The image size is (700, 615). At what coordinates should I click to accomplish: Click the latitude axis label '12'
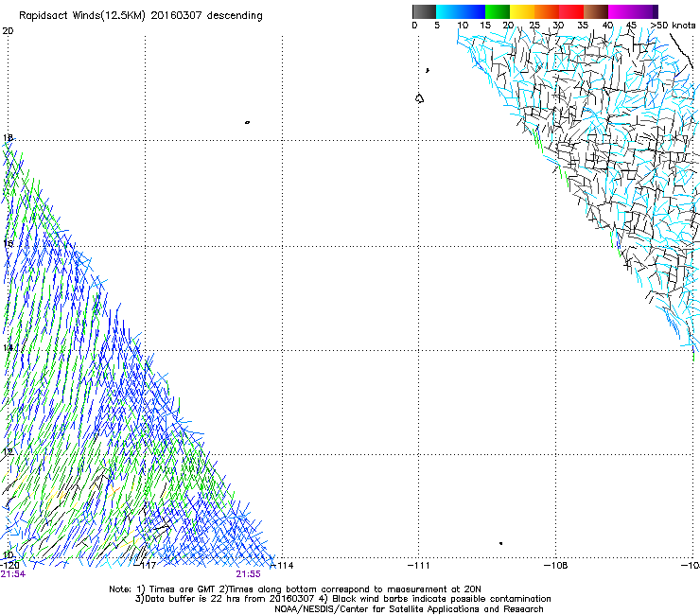point(8,451)
